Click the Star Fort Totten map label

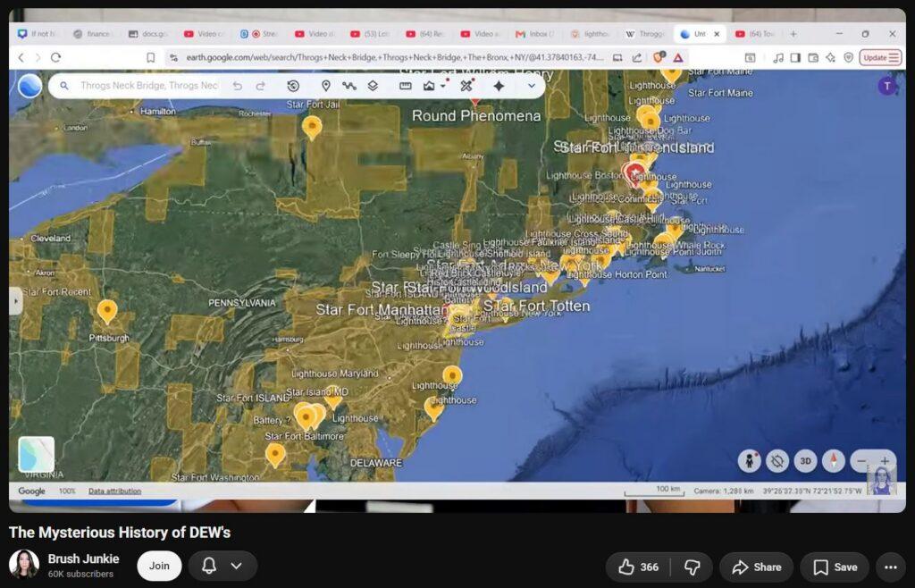tap(536, 306)
